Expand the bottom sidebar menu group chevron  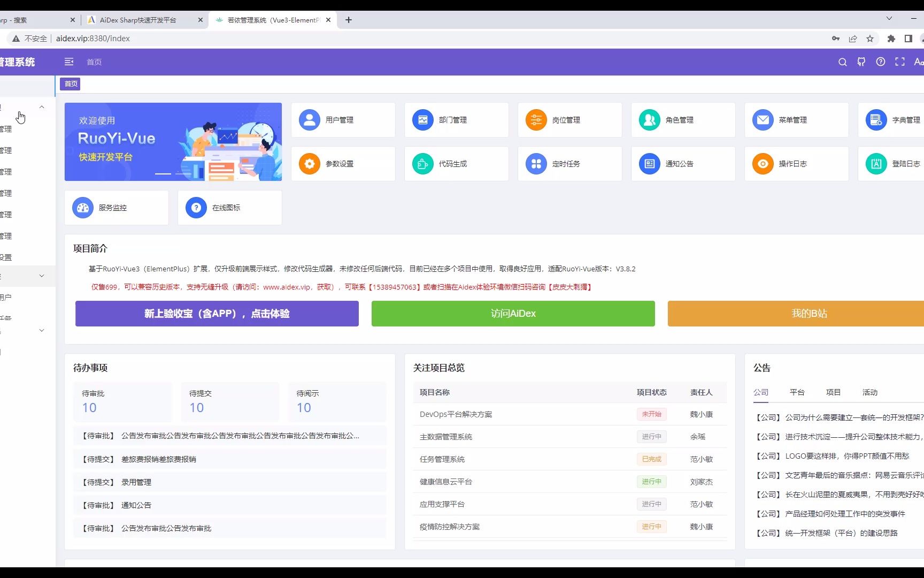[42, 331]
